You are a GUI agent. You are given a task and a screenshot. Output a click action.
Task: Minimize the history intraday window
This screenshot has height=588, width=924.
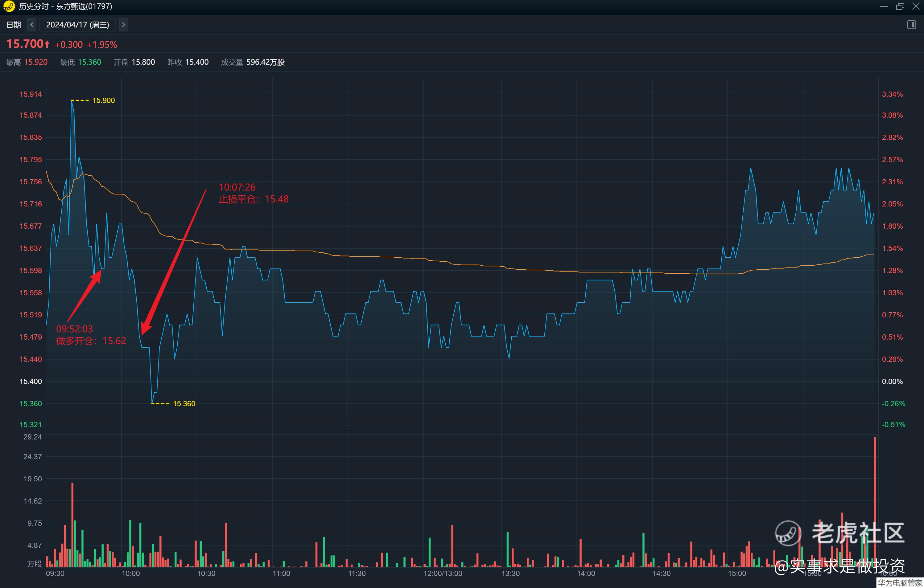pyautogui.click(x=884, y=6)
